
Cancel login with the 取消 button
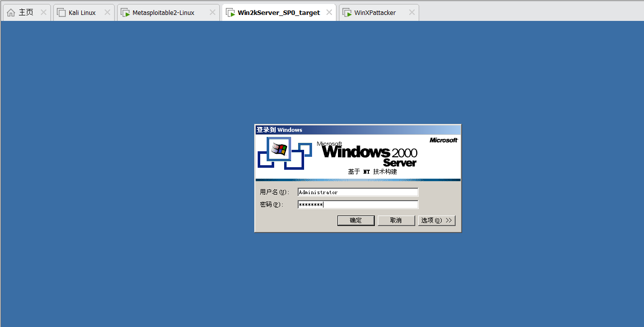396,220
